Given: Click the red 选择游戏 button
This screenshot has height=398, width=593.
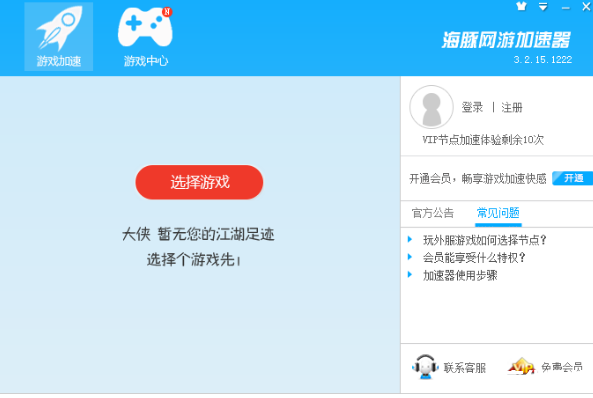Looking at the screenshot, I should (199, 182).
